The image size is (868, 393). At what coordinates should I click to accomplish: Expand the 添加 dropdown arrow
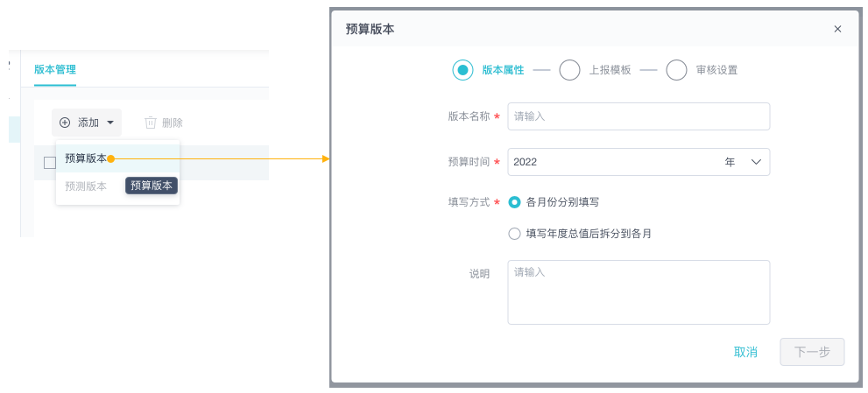click(x=110, y=123)
